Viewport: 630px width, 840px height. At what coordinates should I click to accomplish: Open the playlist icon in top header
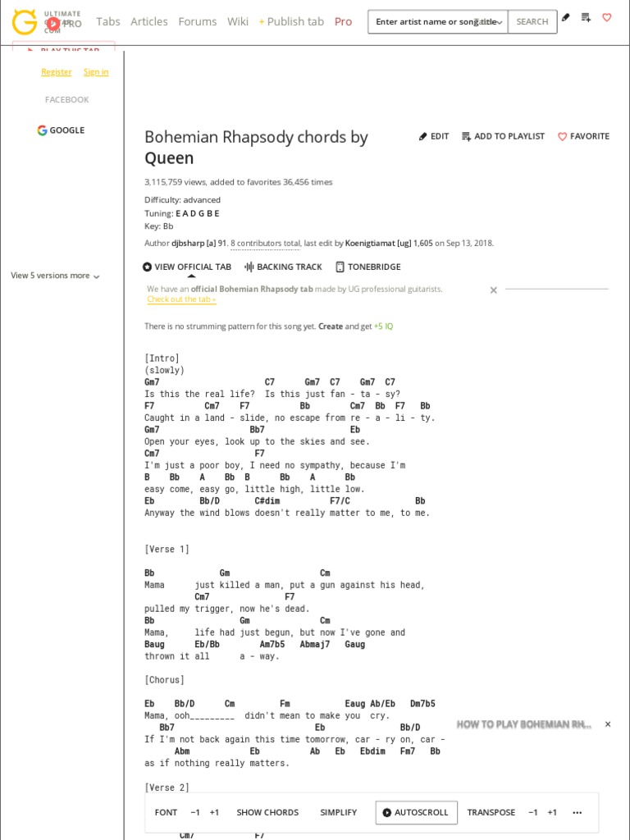(x=586, y=17)
